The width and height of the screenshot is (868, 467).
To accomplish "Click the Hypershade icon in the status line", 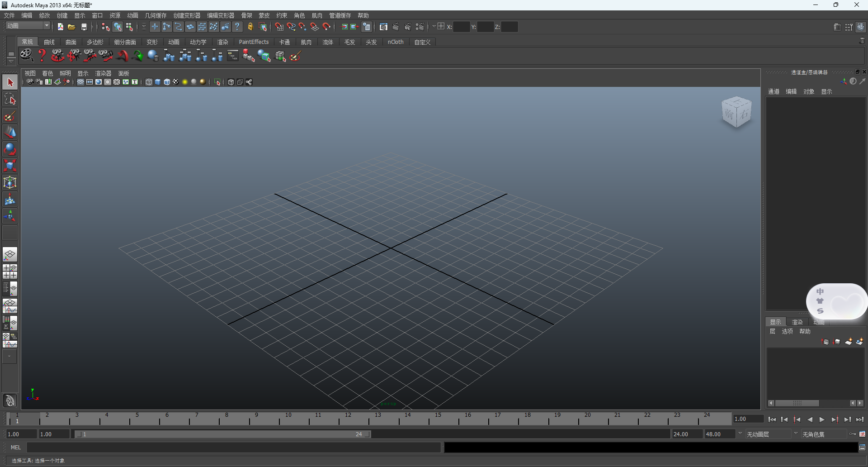I will [x=383, y=27].
